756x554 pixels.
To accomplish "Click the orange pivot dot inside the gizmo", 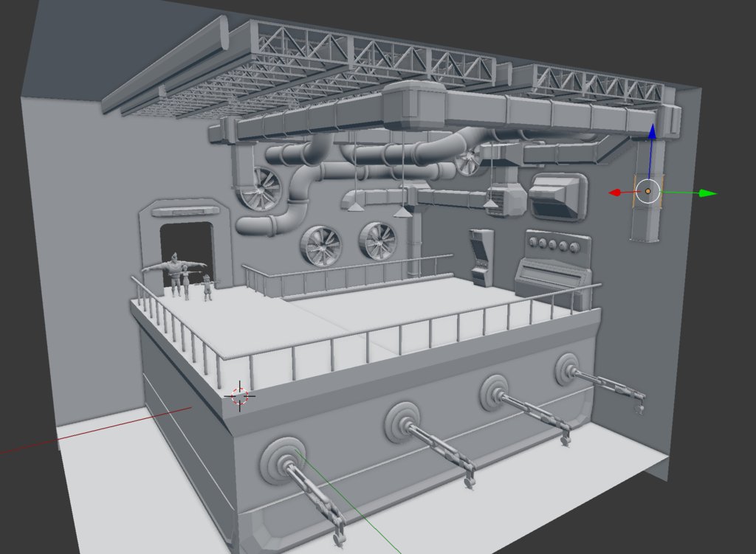I will [648, 190].
